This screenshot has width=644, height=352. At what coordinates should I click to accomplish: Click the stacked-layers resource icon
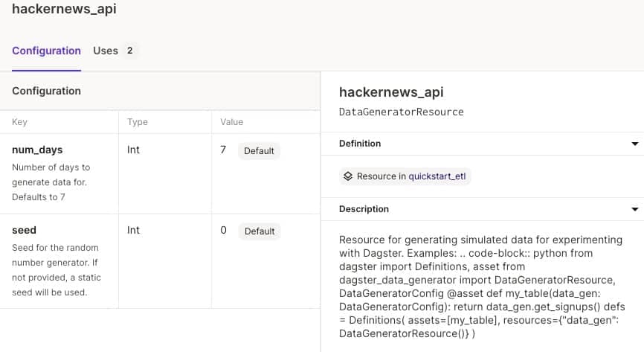[347, 176]
